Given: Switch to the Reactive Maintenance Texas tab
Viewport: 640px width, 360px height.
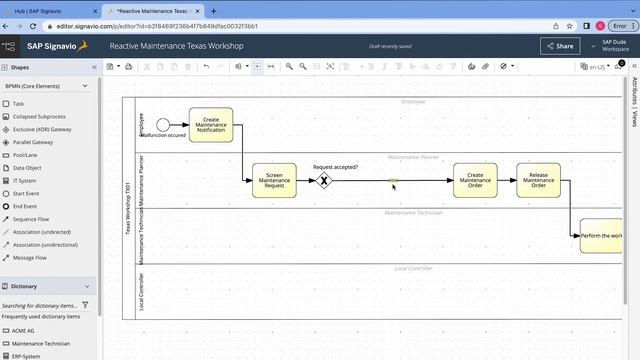Looking at the screenshot, I should point(152,11).
